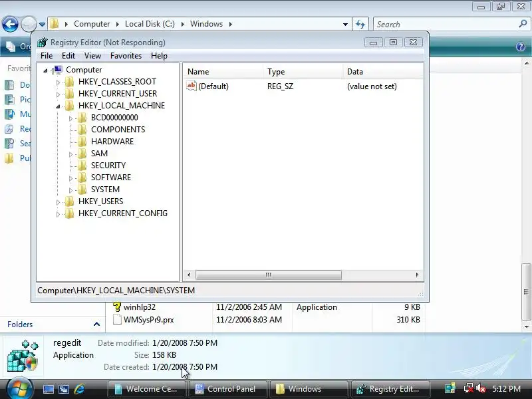Open the Explorer recent pages dropdown arrow
532x399 pixels.
(42, 25)
